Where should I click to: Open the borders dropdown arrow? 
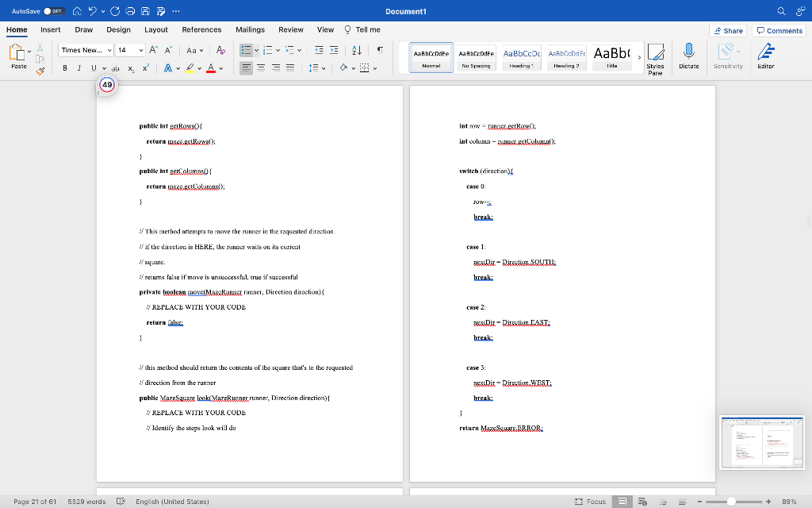[375, 68]
